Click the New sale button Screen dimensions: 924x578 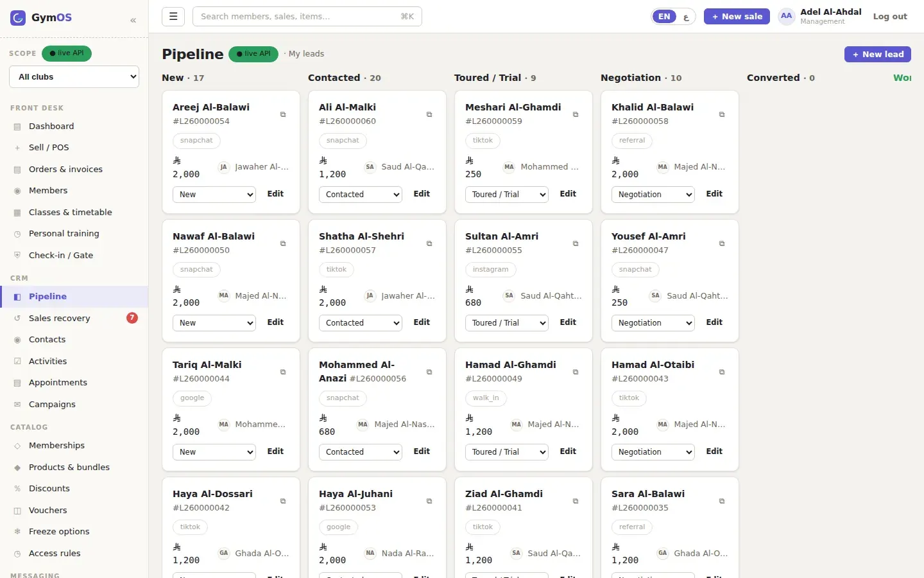[x=737, y=17]
